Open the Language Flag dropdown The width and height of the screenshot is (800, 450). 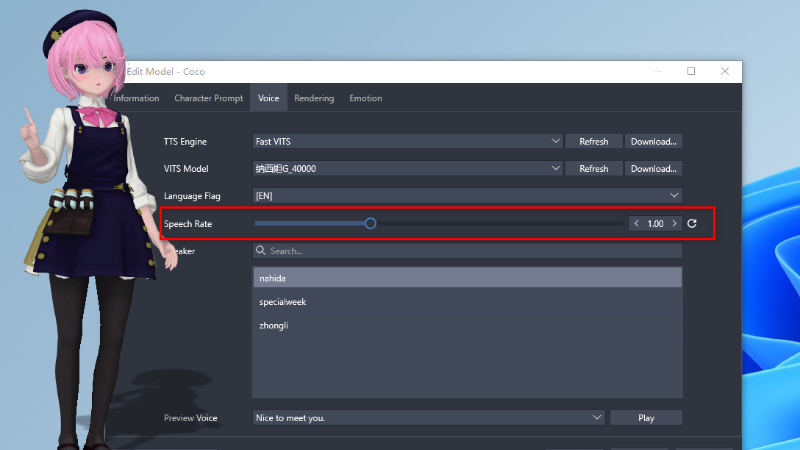(x=674, y=195)
